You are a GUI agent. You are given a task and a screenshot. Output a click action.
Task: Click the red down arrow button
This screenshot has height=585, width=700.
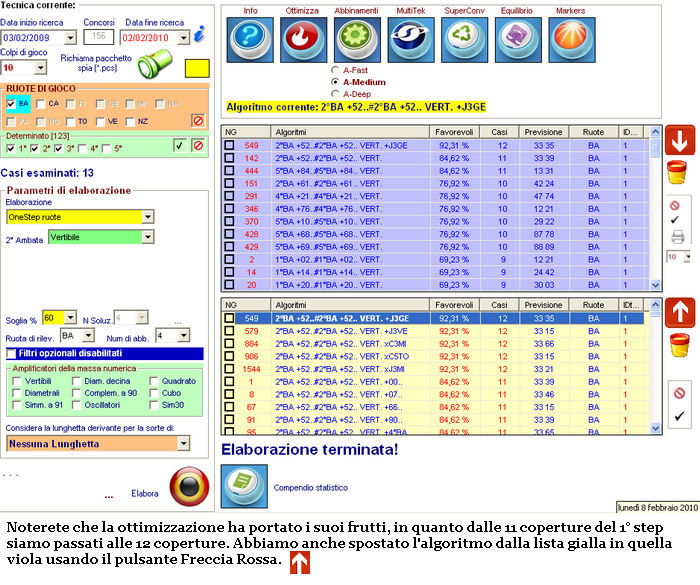(680, 140)
